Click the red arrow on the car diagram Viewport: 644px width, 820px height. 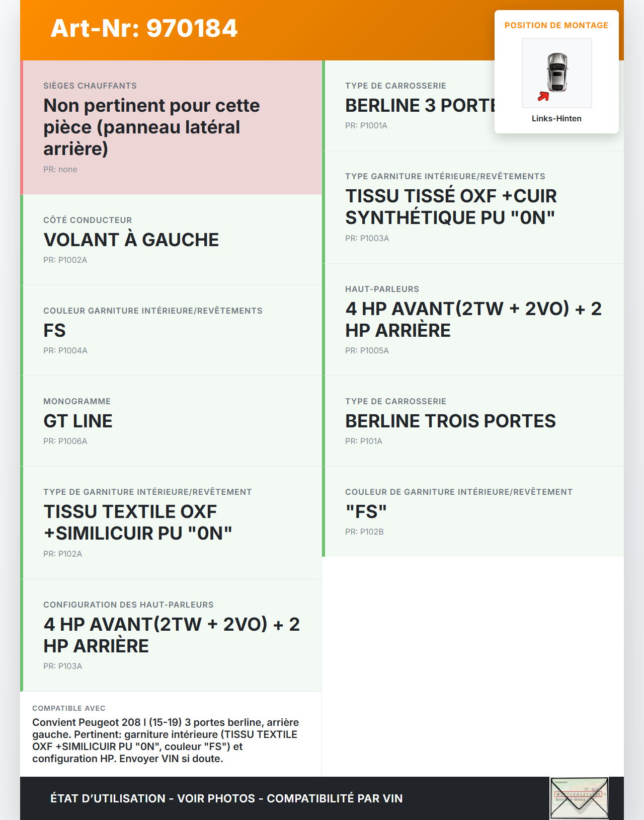tap(543, 96)
